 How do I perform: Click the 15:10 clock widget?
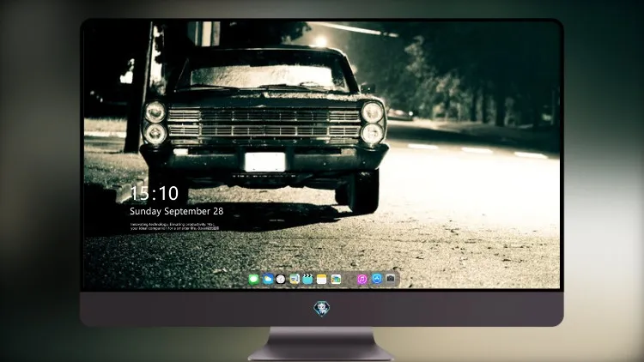154,193
